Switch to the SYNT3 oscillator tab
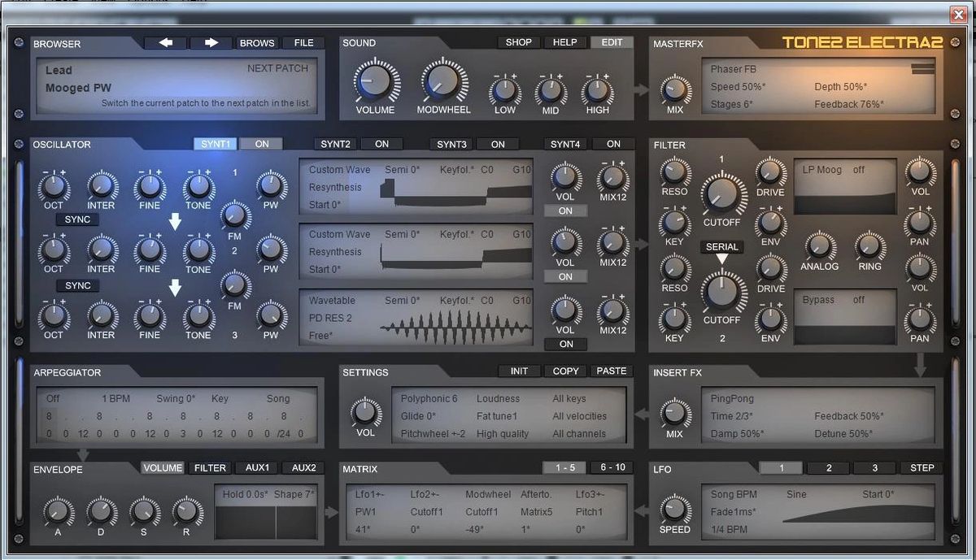The height and width of the screenshot is (560, 976). click(x=450, y=143)
